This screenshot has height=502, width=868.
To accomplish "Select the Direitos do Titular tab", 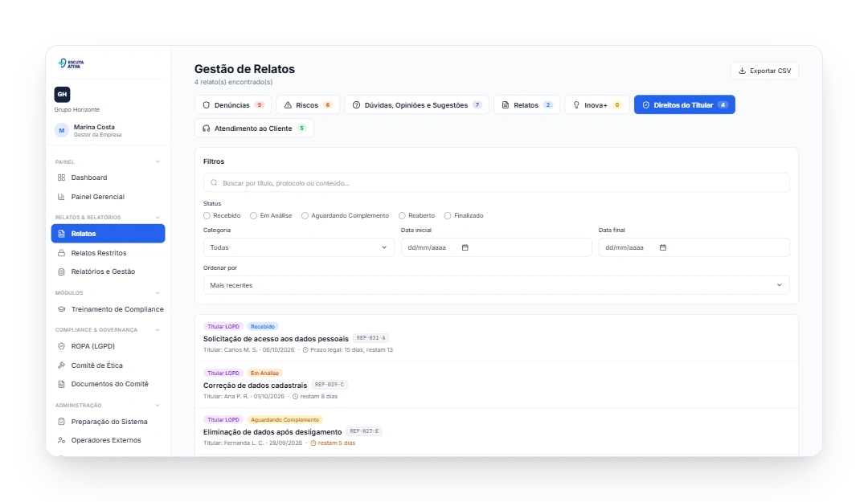I will tap(684, 105).
